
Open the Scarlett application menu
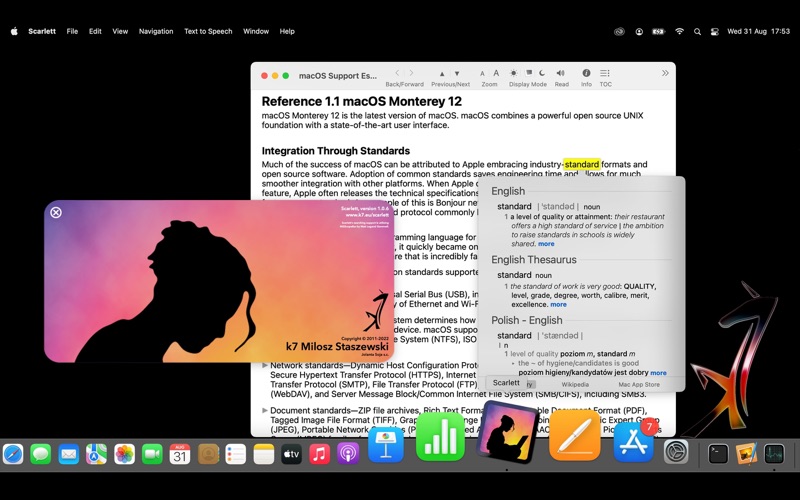[x=42, y=31]
